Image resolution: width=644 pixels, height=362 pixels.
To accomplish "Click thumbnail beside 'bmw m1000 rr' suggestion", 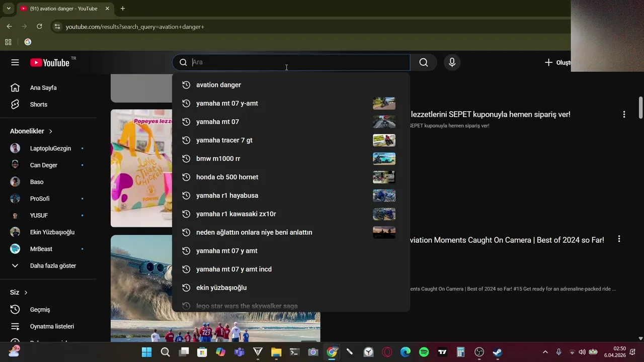I will coord(384,158).
